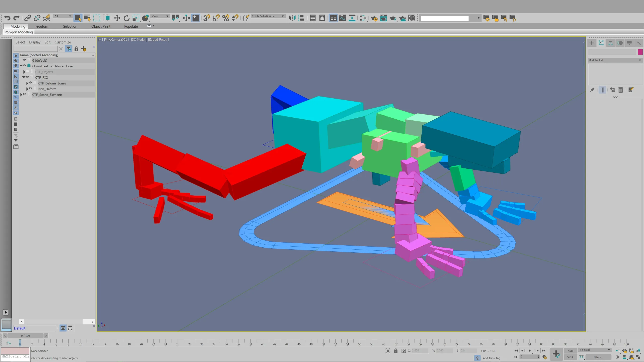This screenshot has width=644, height=362.
Task: Toggle Window/Crossing selection icon
Action: point(106,18)
